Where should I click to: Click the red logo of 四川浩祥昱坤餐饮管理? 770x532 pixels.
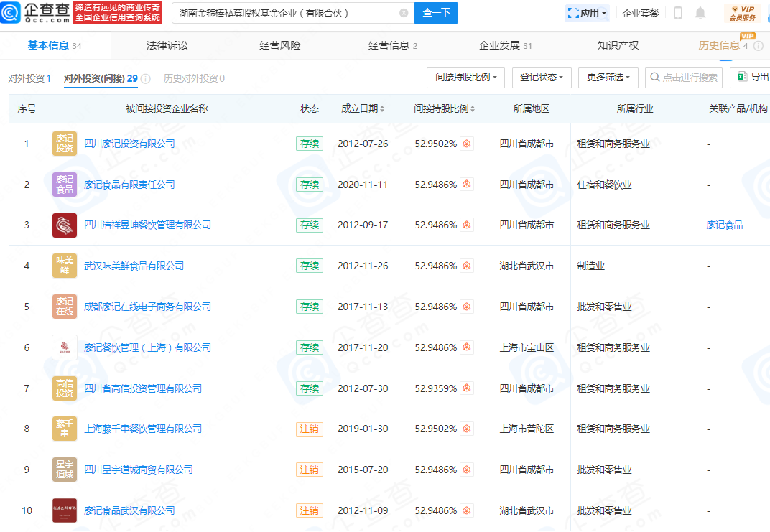[65, 225]
